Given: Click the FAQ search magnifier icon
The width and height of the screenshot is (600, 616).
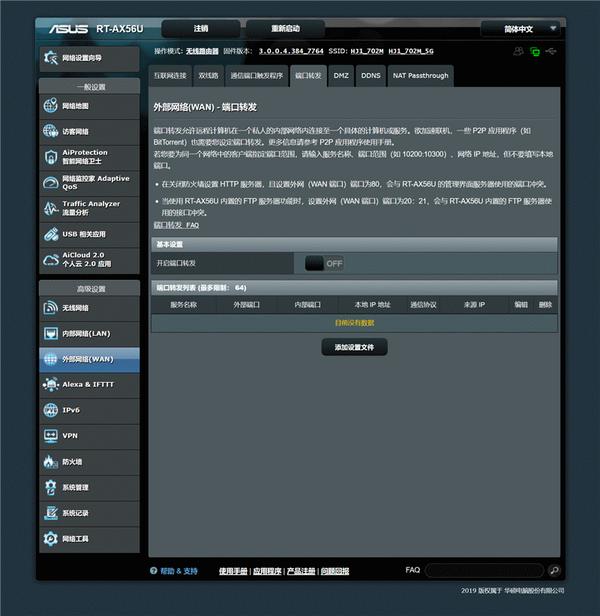Looking at the screenshot, I should tap(554, 570).
